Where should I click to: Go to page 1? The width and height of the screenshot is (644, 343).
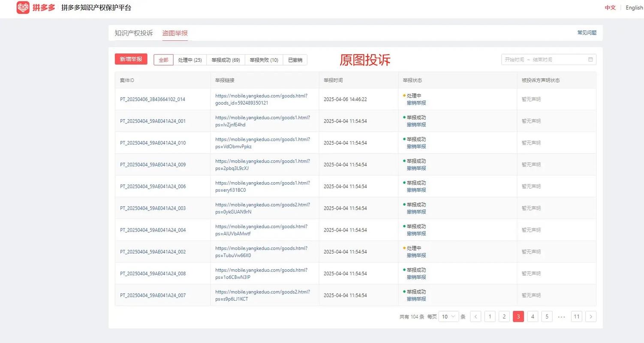[x=490, y=317]
